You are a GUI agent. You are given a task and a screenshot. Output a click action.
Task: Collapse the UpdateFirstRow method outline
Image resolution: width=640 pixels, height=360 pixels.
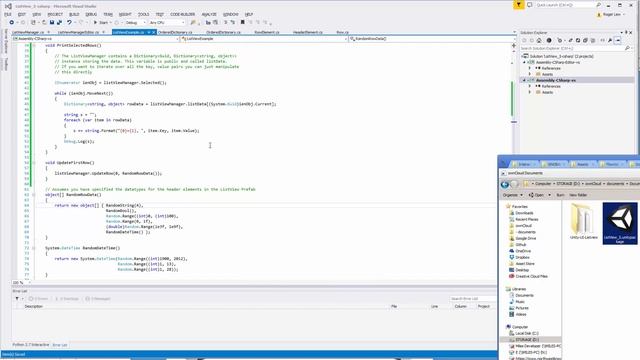[x=34, y=163]
